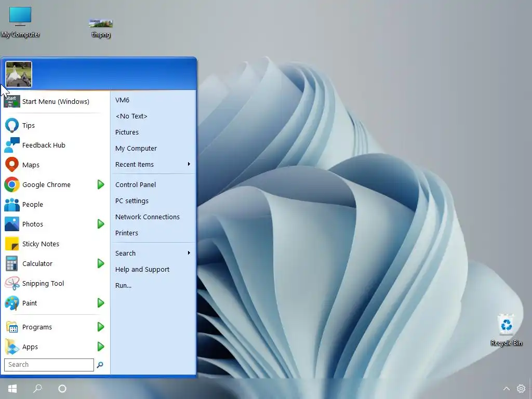The width and height of the screenshot is (532, 399).
Task: Expand the Apps submenu arrow
Action: pyautogui.click(x=101, y=347)
